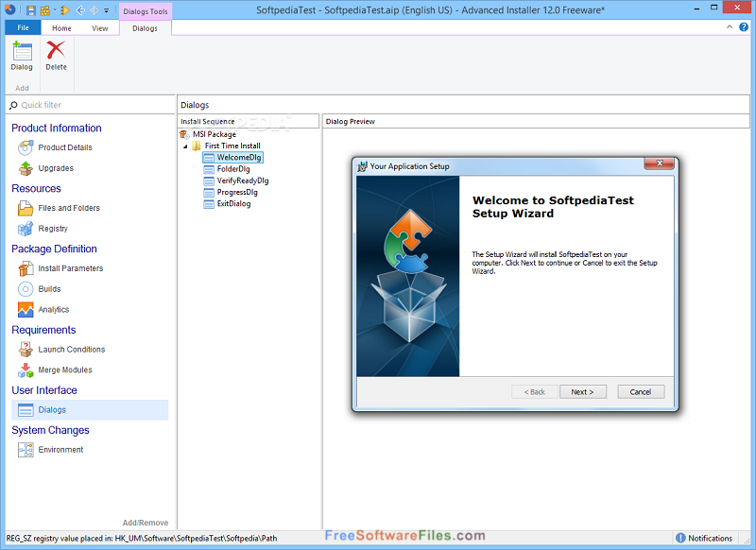Go back with the left arrow icon

(x=80, y=9)
